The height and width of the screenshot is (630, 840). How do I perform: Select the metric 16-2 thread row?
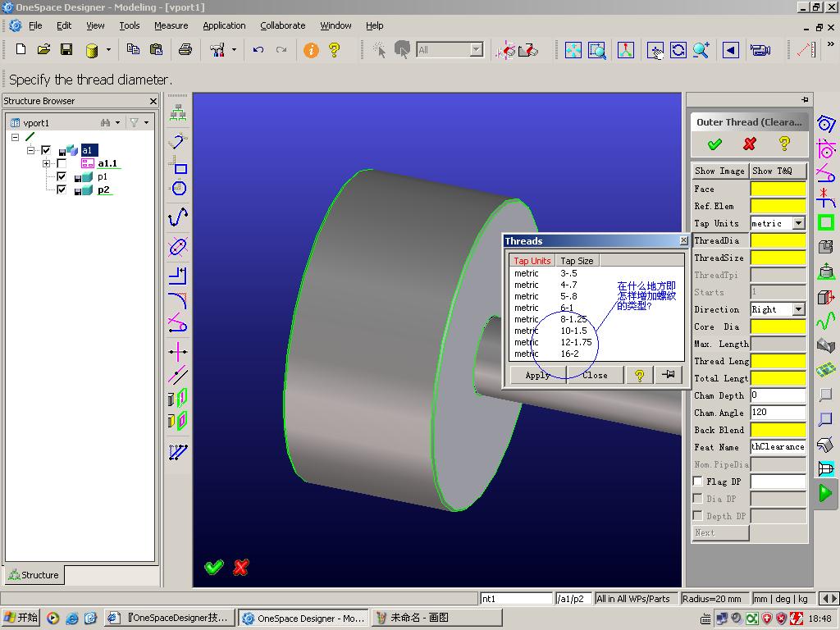coord(596,354)
